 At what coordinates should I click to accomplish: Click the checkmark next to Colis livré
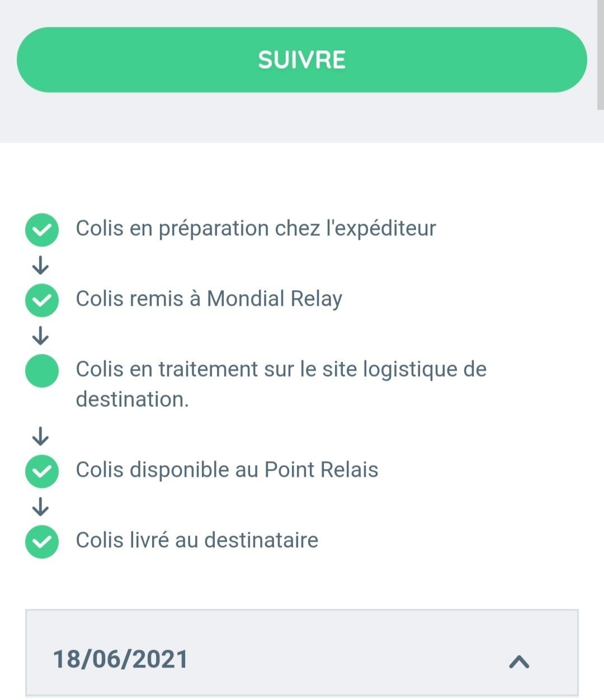coord(42,542)
